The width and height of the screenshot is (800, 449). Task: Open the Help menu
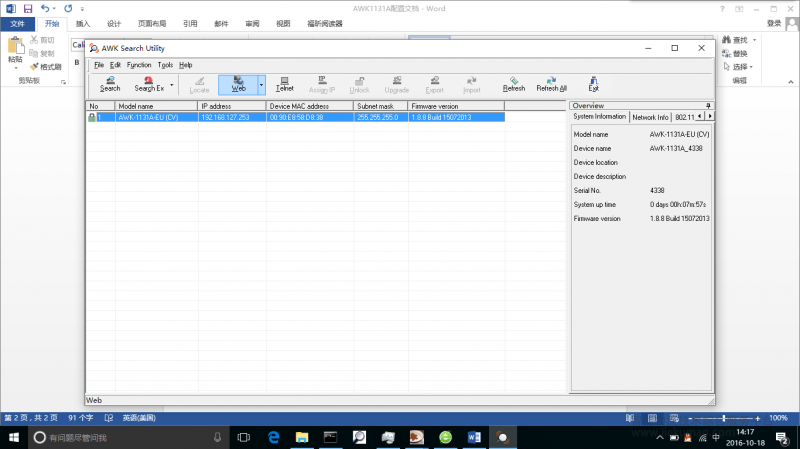tap(186, 65)
